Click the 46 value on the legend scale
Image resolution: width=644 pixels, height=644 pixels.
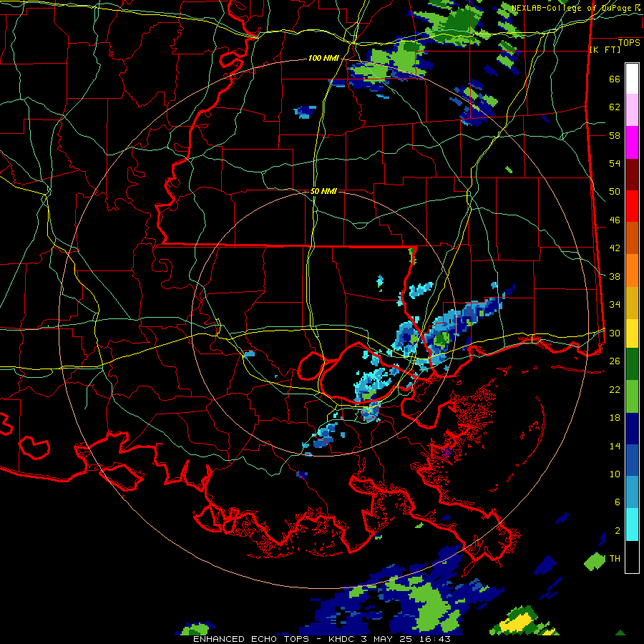coord(615,220)
